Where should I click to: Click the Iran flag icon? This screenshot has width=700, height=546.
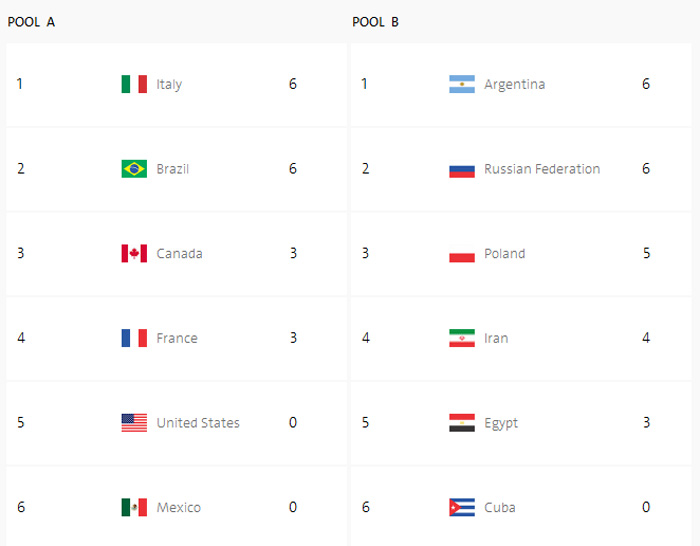(461, 338)
